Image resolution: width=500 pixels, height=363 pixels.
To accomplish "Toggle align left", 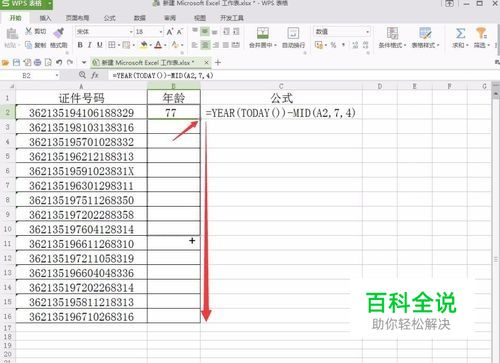I will 195,45.
